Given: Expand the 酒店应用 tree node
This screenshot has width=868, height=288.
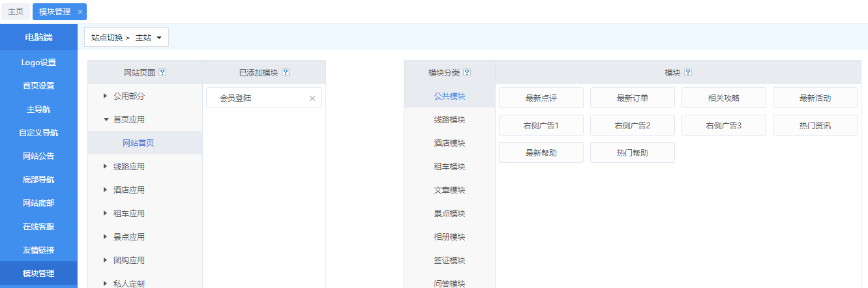Looking at the screenshot, I should [105, 190].
